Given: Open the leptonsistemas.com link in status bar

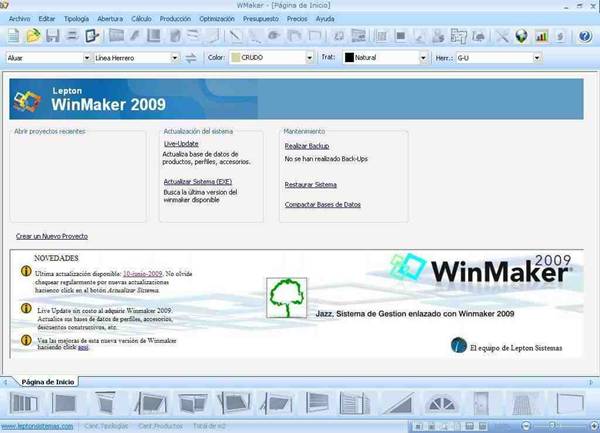Looking at the screenshot, I should (x=37, y=426).
